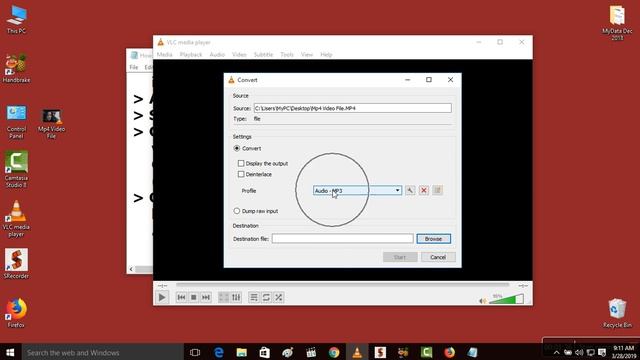
Task: Open the VLC Media menu
Action: pyautogui.click(x=164, y=54)
